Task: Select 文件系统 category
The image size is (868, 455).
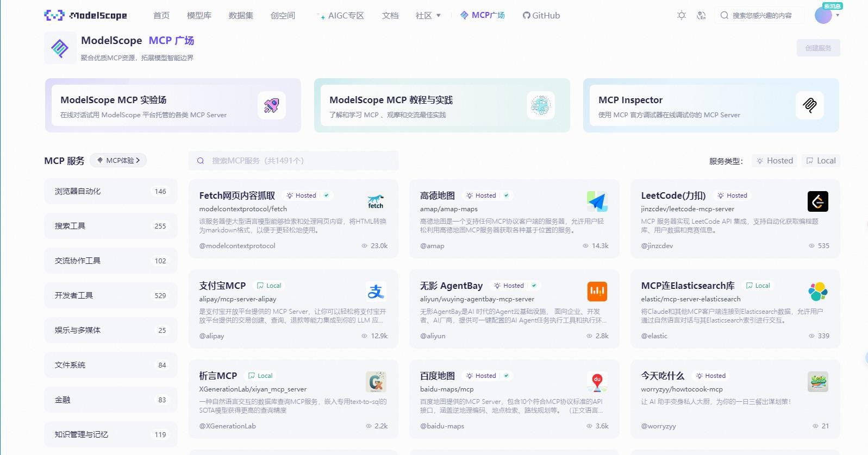Action: pyautogui.click(x=111, y=365)
